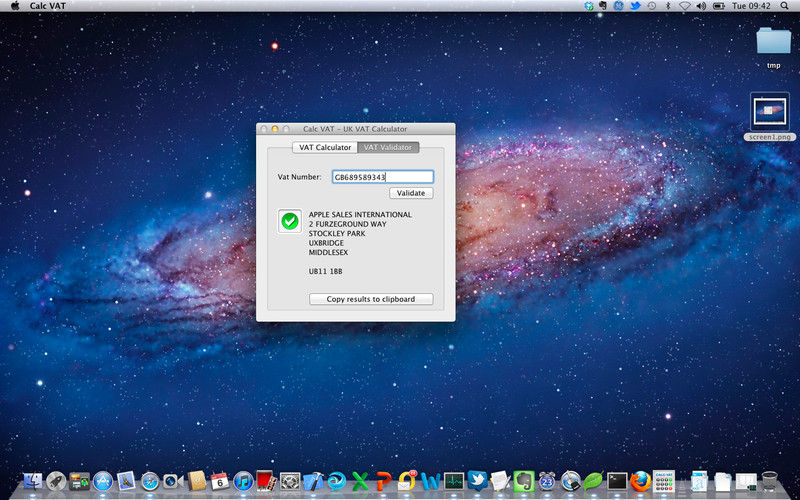Open the Address Book dock icon

(x=196, y=481)
